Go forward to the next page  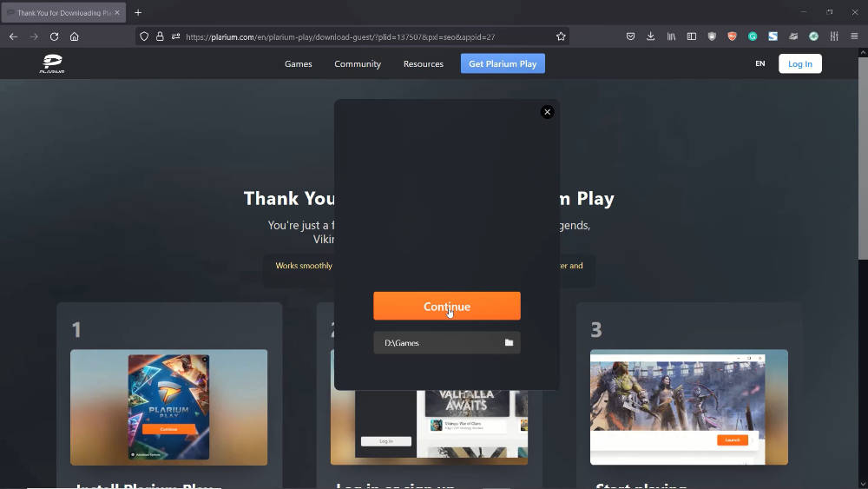[x=34, y=36]
